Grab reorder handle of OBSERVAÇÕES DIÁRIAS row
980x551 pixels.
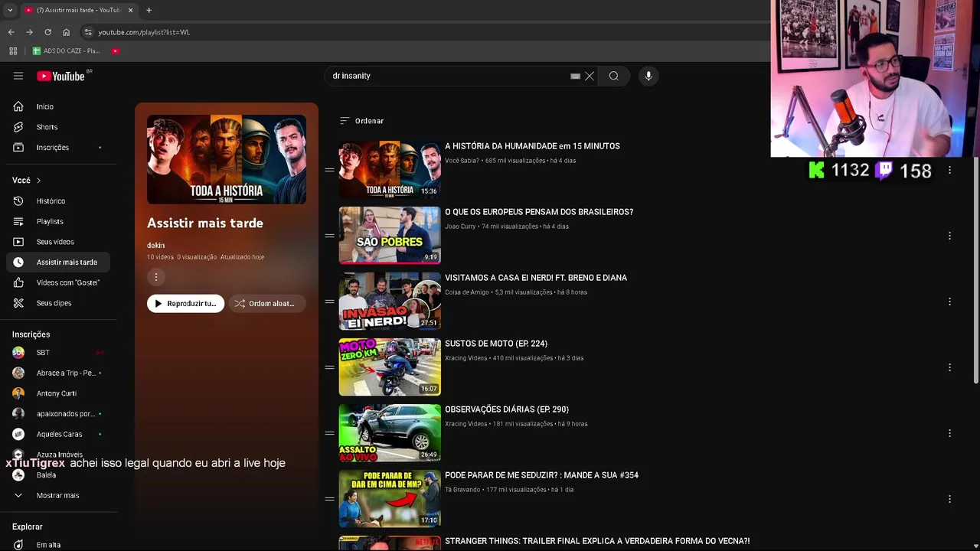(329, 433)
